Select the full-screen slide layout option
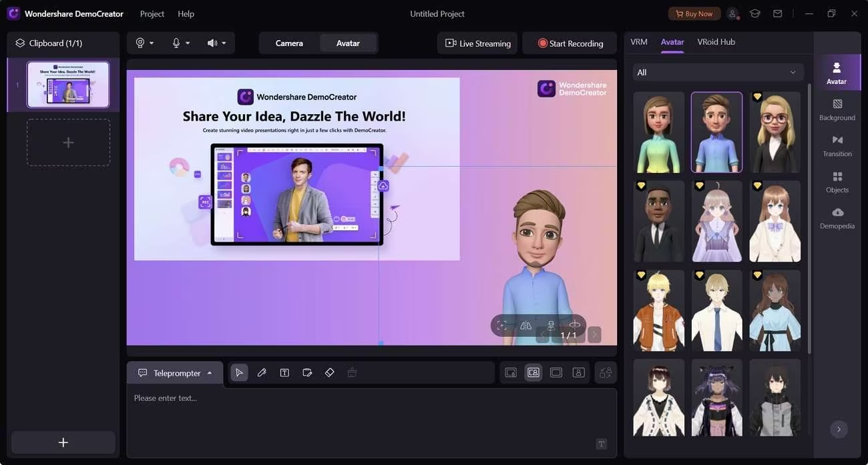This screenshot has height=465, width=868. [x=556, y=373]
